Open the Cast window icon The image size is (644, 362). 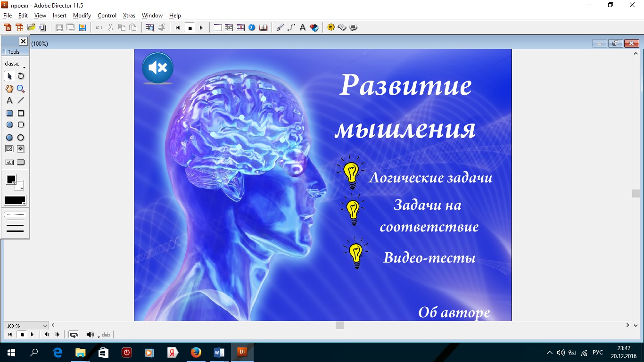pos(229,27)
